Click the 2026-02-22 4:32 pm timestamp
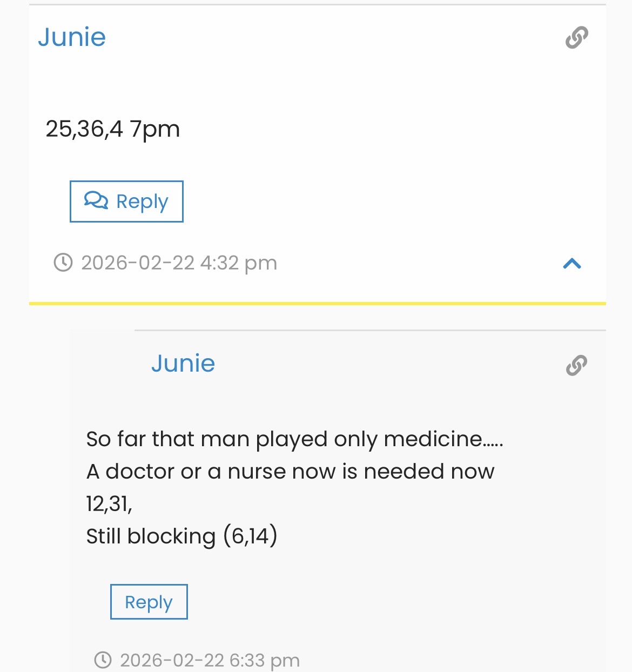Image resolution: width=632 pixels, height=672 pixels. click(179, 263)
